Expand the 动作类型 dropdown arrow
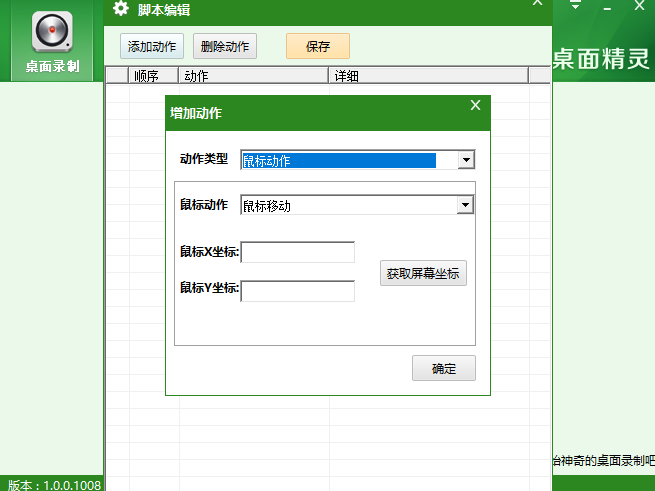Screen dimensions: 655x491 pos(466,160)
